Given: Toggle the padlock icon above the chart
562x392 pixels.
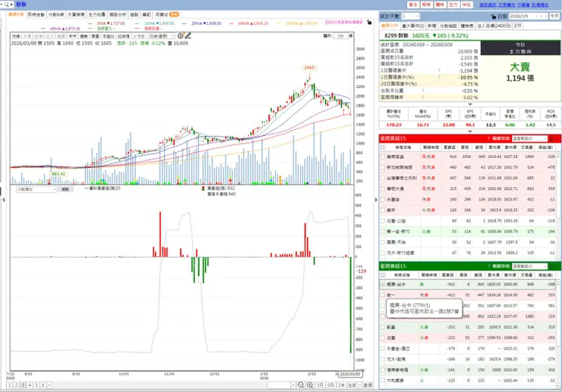Looking at the screenshot, I should [x=369, y=22].
